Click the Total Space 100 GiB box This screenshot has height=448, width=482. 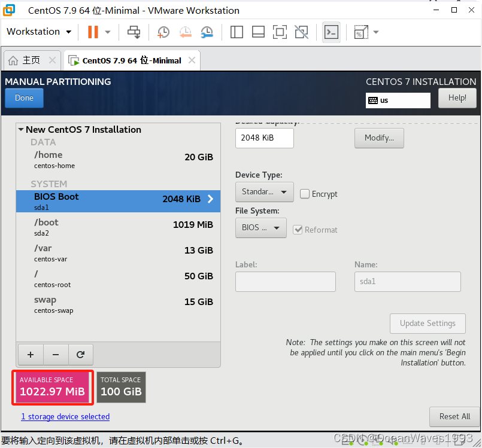point(121,387)
